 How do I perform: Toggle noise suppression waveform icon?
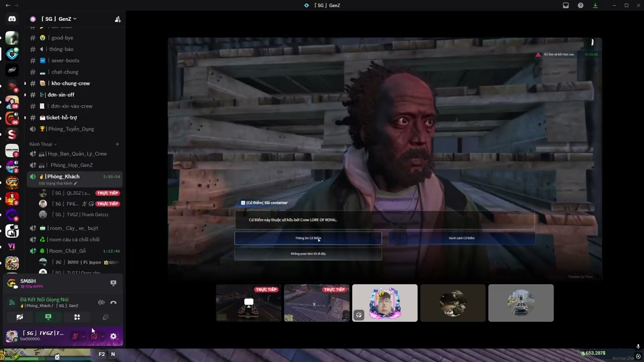pyautogui.click(x=101, y=302)
